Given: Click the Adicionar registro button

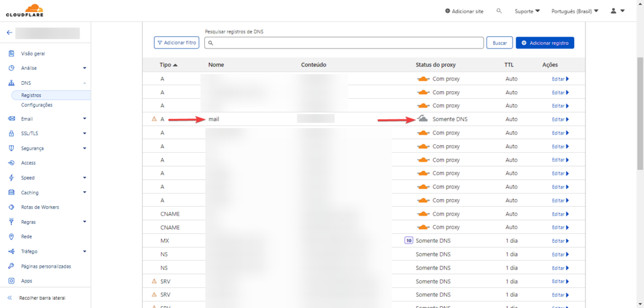Looking at the screenshot, I should pyautogui.click(x=545, y=43).
